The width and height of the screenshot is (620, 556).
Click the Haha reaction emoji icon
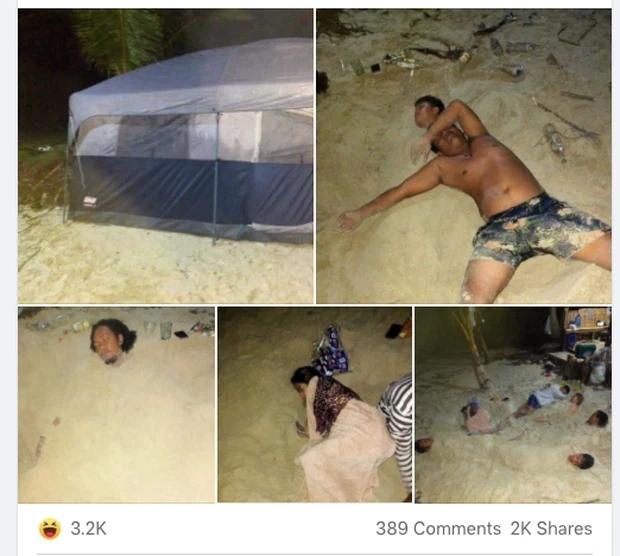coord(50,528)
